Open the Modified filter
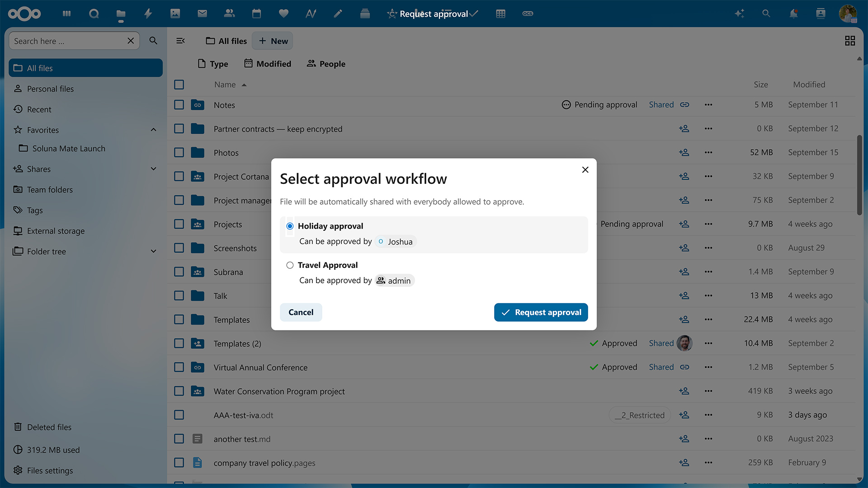This screenshot has width=868, height=488. coord(267,64)
